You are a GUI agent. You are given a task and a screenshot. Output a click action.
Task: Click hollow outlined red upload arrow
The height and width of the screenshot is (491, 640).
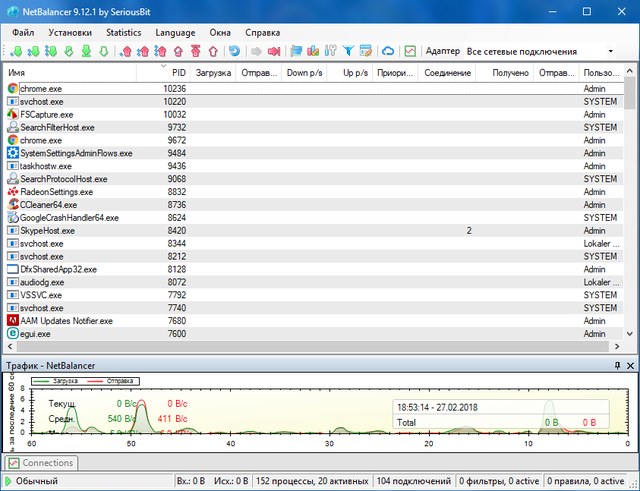click(x=213, y=51)
